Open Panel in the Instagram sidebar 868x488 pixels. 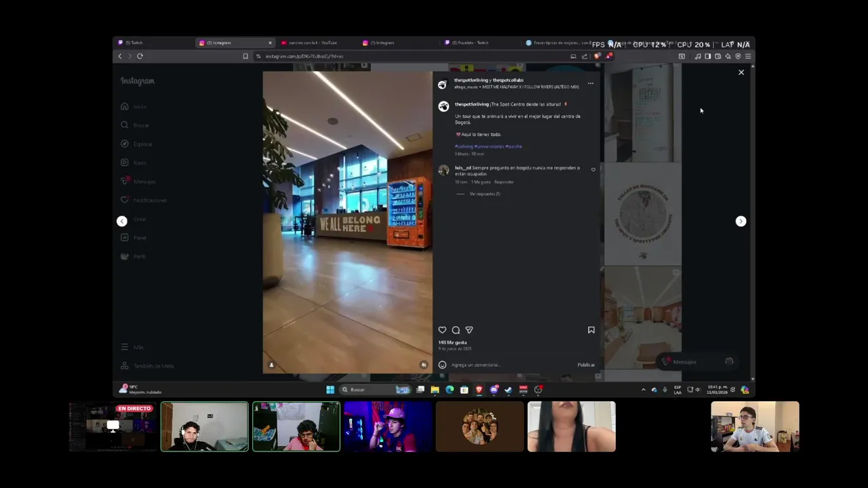click(x=134, y=238)
